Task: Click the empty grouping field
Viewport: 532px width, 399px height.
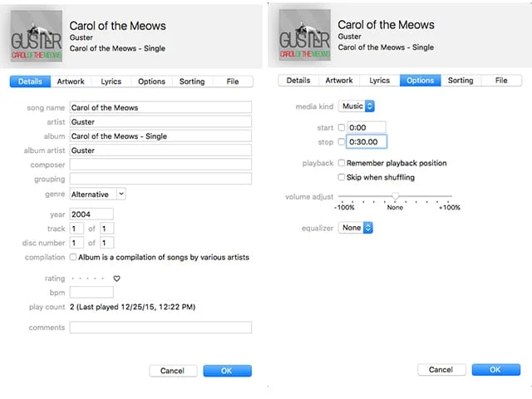Action: 160,179
